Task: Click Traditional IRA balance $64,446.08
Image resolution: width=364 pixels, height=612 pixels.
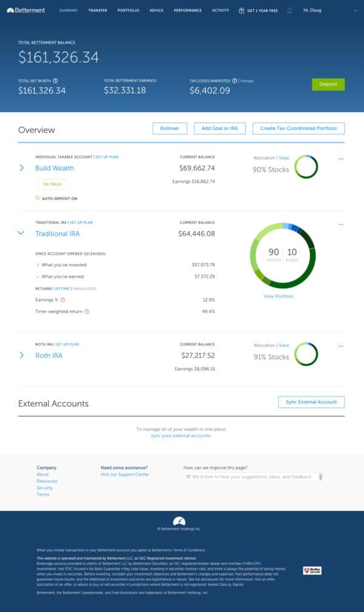Action: 197,234
